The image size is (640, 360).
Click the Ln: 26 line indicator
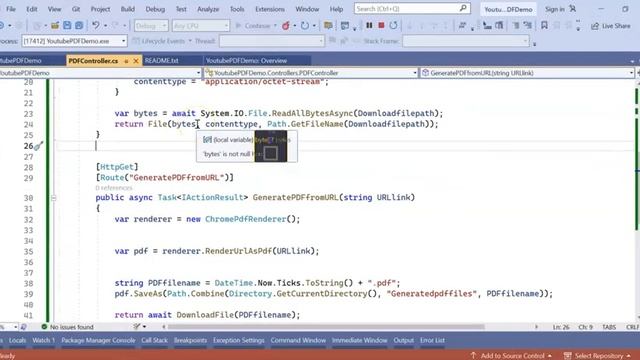561,327
